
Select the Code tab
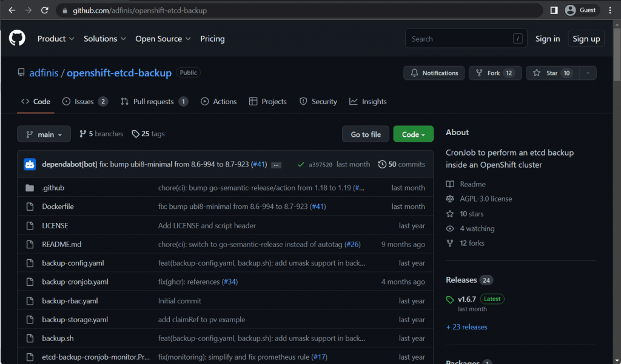pyautogui.click(x=36, y=102)
